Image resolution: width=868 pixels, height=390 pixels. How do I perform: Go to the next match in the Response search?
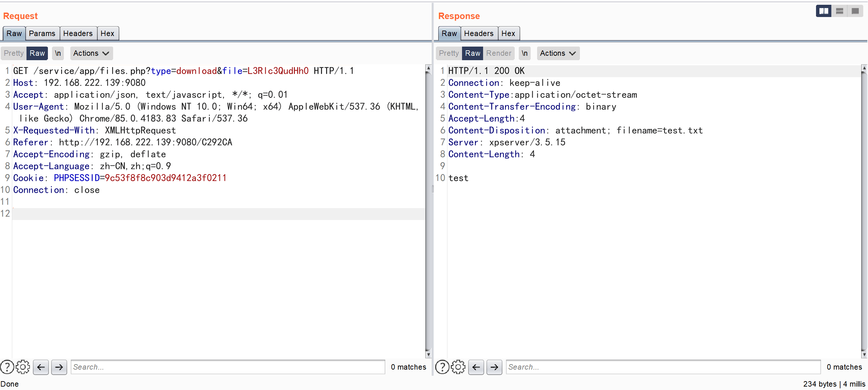494,367
